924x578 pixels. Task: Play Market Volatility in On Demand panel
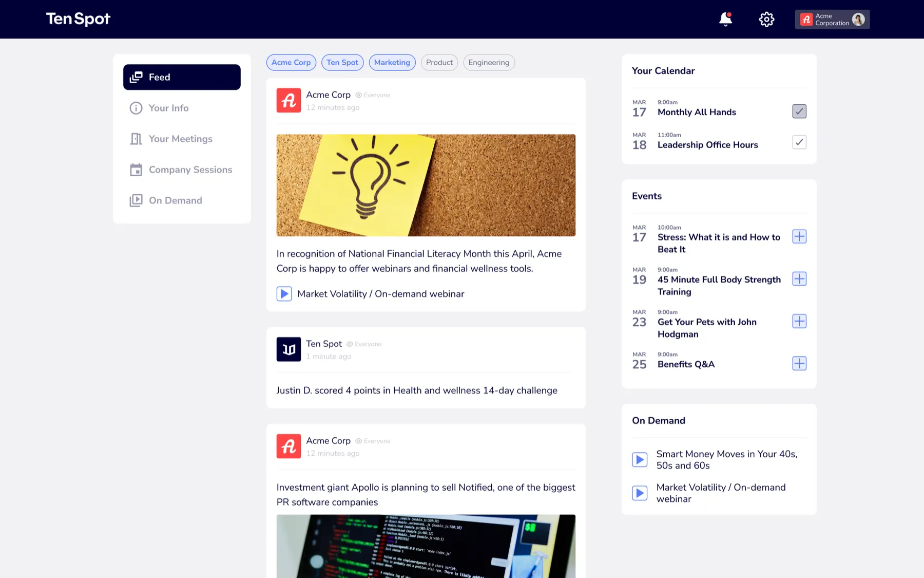pyautogui.click(x=640, y=493)
